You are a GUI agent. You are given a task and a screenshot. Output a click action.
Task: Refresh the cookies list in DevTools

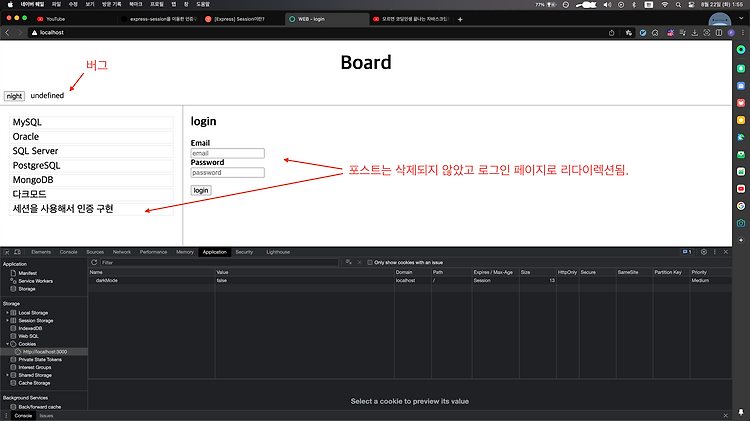pyautogui.click(x=94, y=262)
